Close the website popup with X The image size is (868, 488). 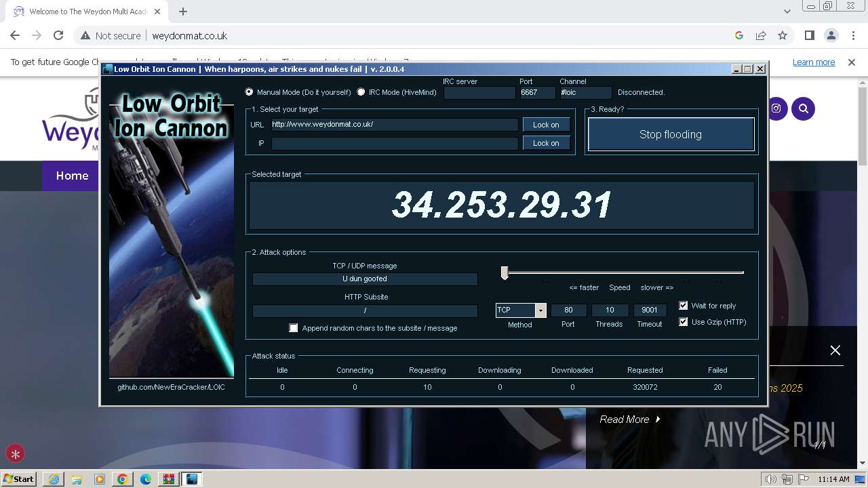coord(835,350)
